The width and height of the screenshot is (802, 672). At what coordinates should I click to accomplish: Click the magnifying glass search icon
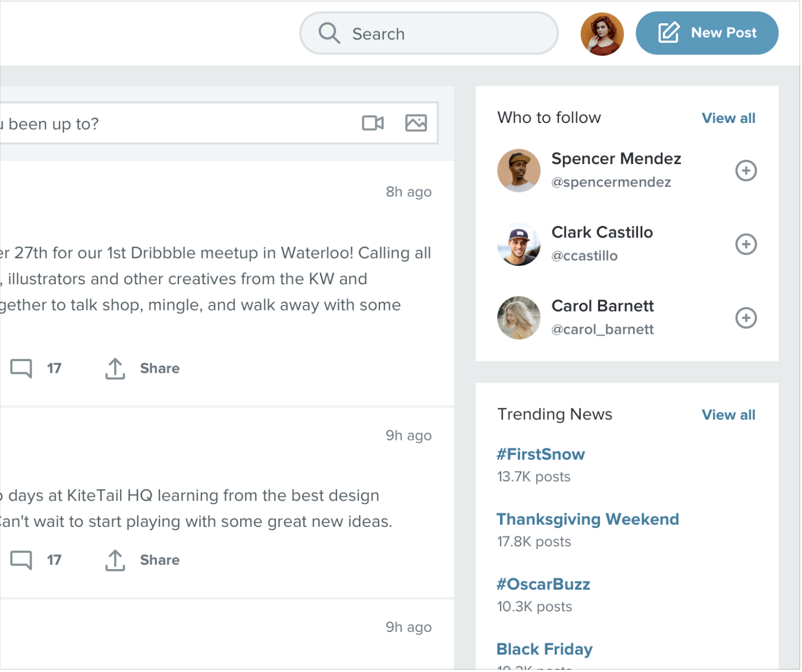pyautogui.click(x=329, y=33)
